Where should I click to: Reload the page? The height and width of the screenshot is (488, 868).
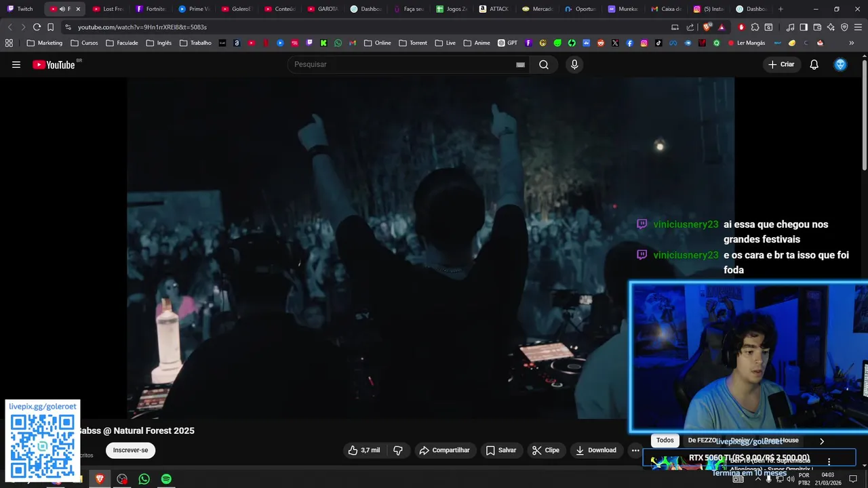pyautogui.click(x=37, y=27)
